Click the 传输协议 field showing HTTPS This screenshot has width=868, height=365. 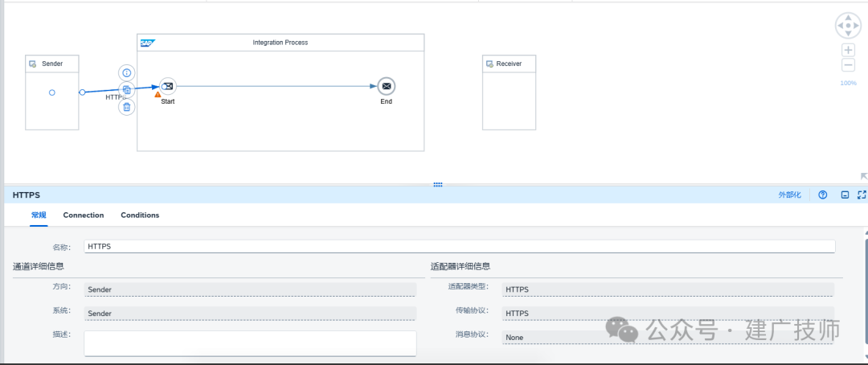(668, 313)
